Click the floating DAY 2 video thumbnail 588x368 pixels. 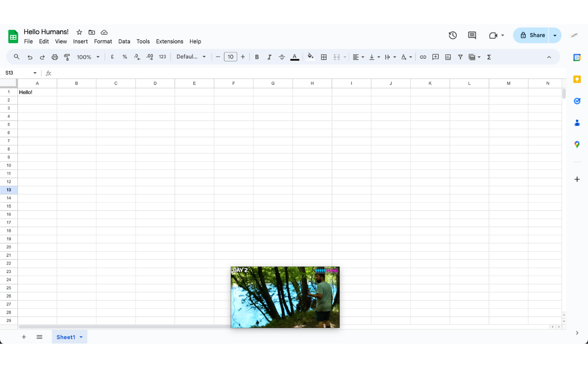coord(285,297)
